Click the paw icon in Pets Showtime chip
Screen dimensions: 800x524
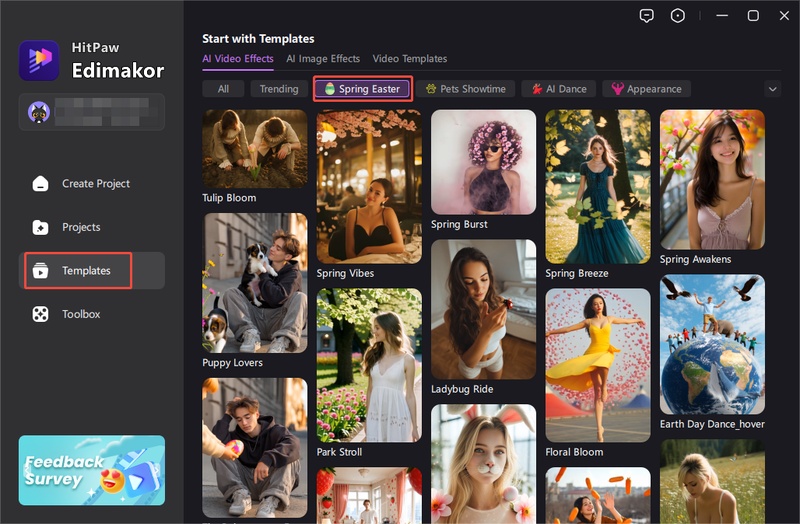coord(431,89)
